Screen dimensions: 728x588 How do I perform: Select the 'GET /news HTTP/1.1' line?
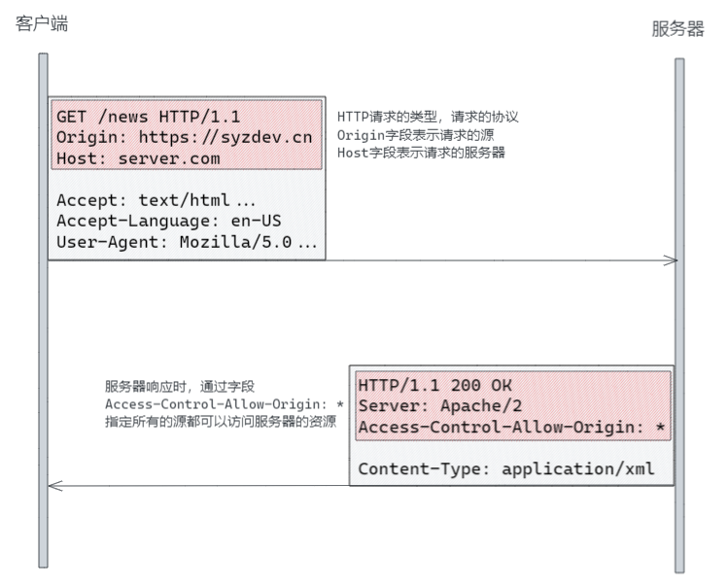[148, 117]
